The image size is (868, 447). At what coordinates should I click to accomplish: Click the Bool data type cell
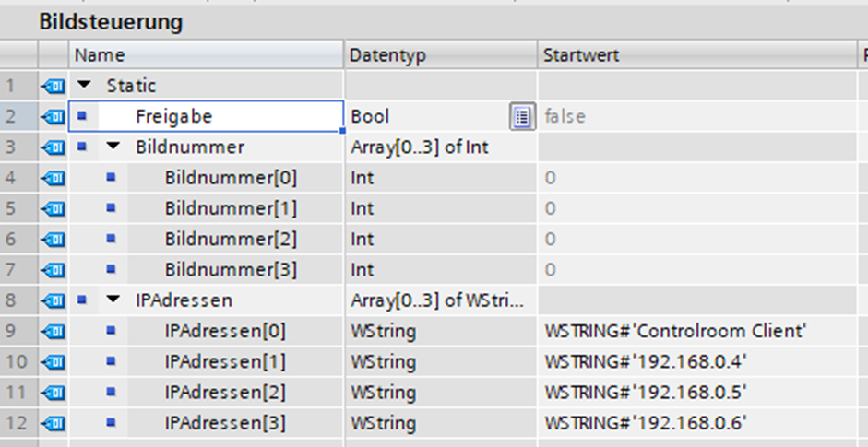click(x=370, y=116)
